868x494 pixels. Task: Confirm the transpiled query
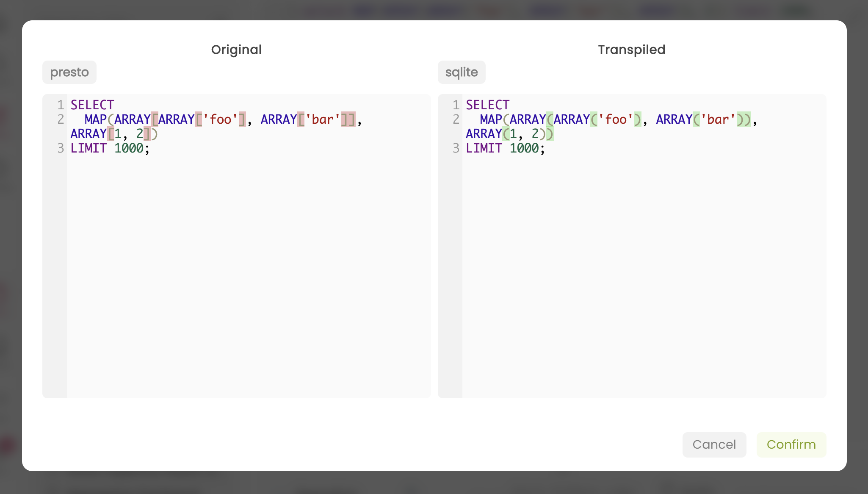click(x=791, y=444)
